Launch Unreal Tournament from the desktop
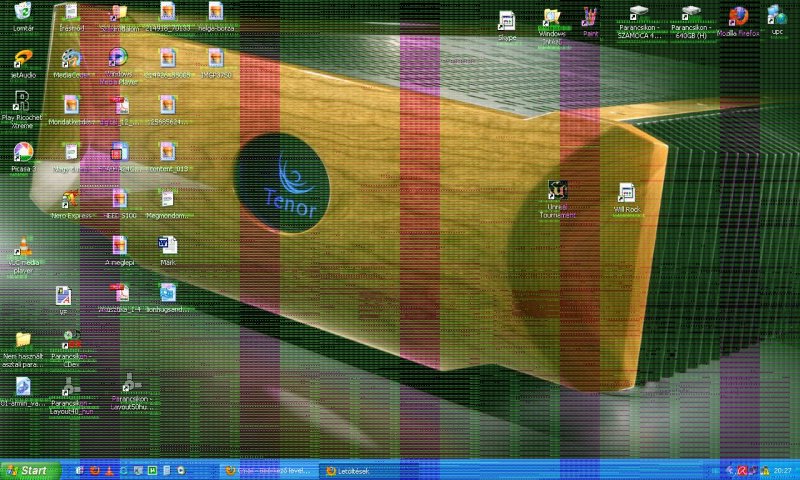This screenshot has width=800, height=480. point(557,191)
